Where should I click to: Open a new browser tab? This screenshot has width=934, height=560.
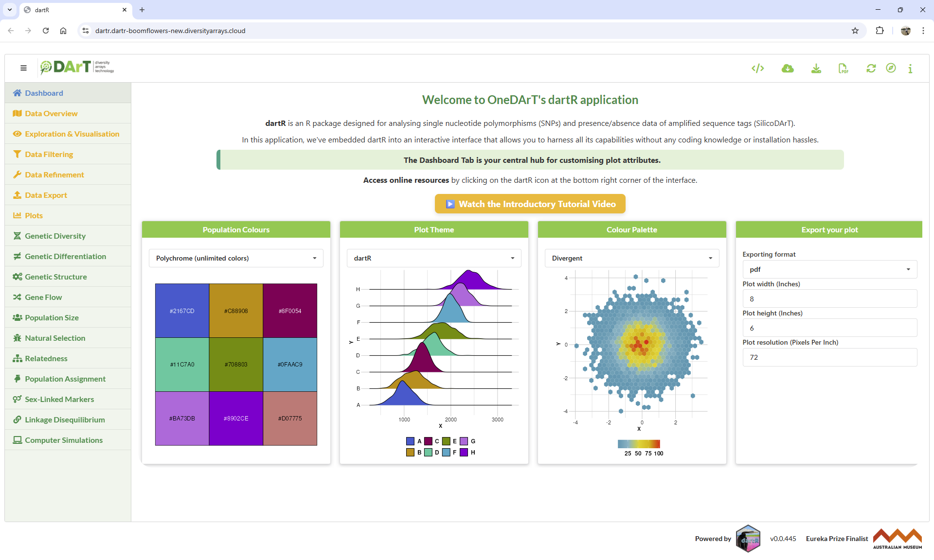tap(142, 10)
